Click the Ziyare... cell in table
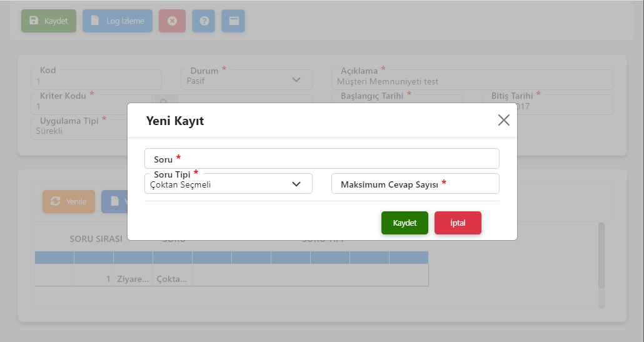Viewport: 644px width, 342px height. [133, 279]
